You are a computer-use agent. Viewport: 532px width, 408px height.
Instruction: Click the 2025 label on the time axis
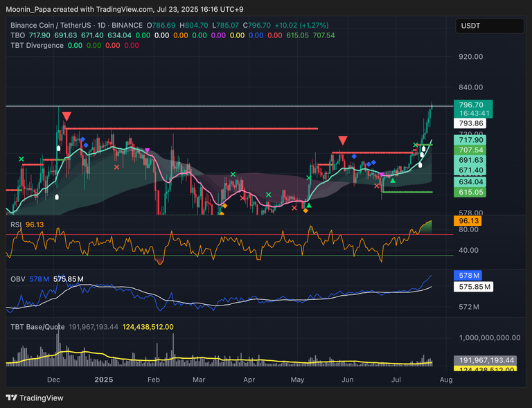(x=104, y=380)
